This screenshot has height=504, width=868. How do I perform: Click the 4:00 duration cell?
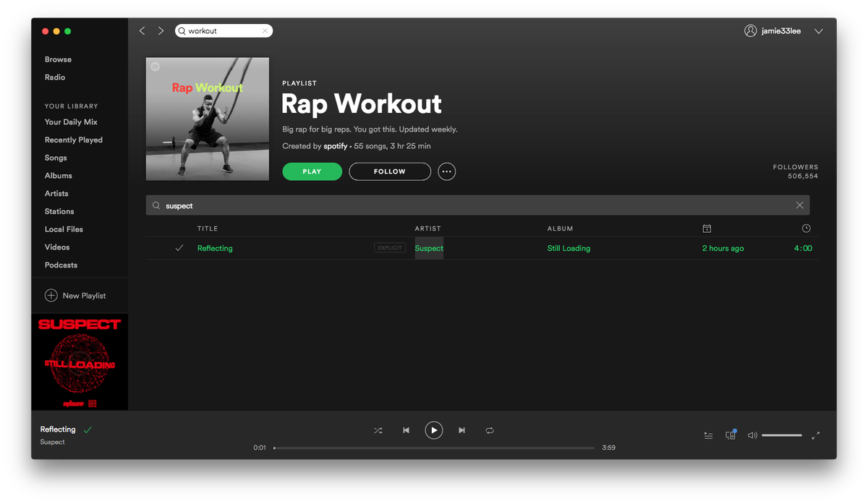point(803,248)
